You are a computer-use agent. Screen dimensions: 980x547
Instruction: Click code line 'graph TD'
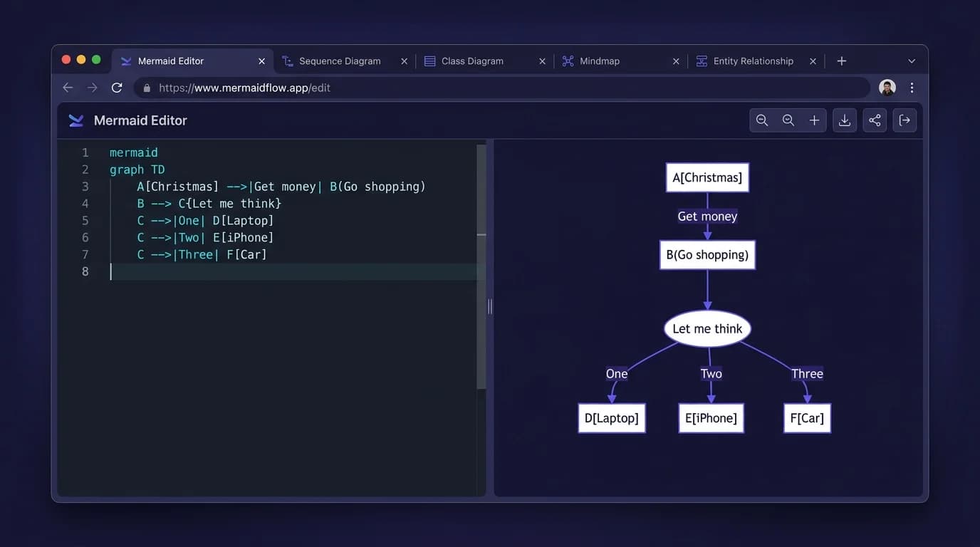tap(137, 170)
